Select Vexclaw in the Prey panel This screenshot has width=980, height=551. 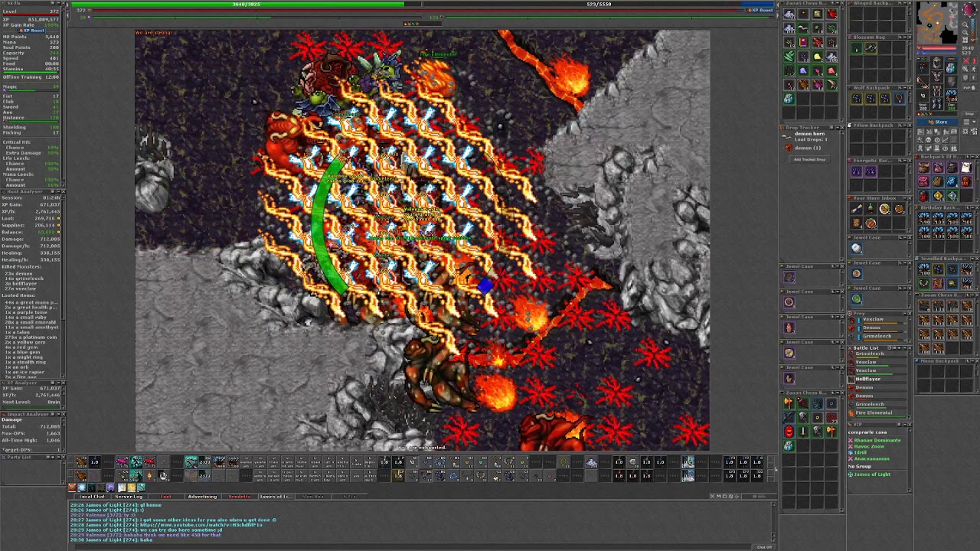pos(877,320)
